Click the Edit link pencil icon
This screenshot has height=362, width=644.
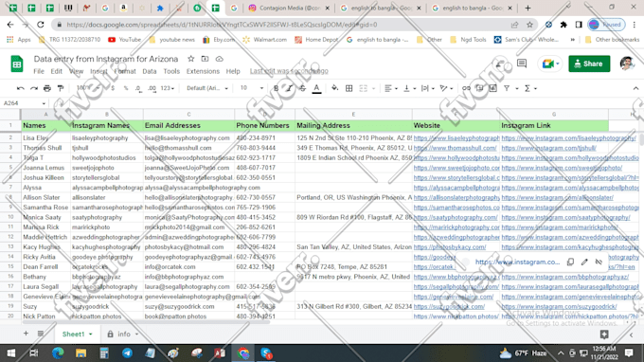pos(584,262)
